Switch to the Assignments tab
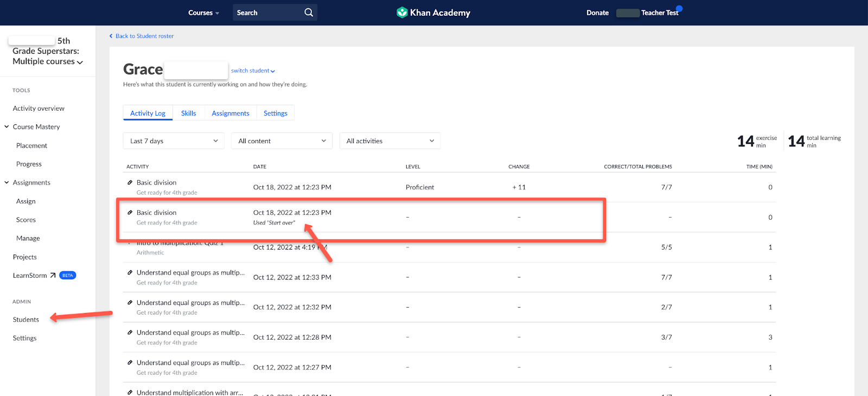 pos(231,113)
